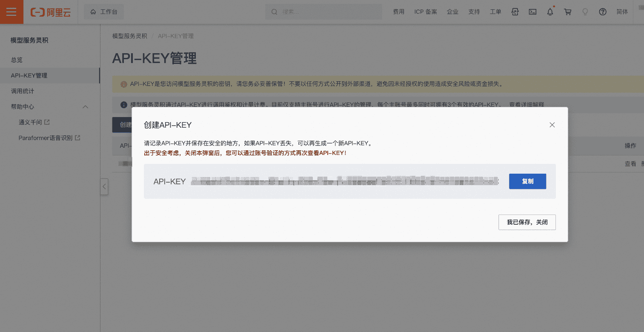Click the 复制 copy button
Image resolution: width=644 pixels, height=332 pixels.
(x=527, y=181)
